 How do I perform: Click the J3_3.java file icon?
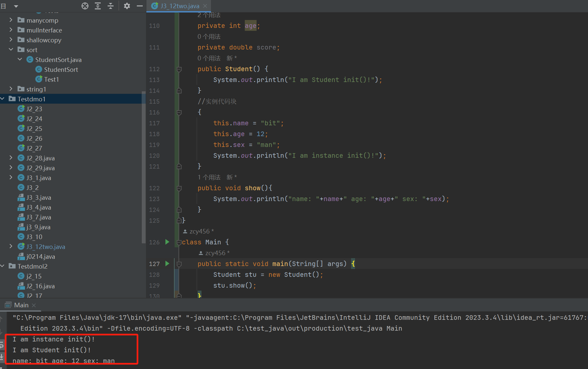coord(21,197)
